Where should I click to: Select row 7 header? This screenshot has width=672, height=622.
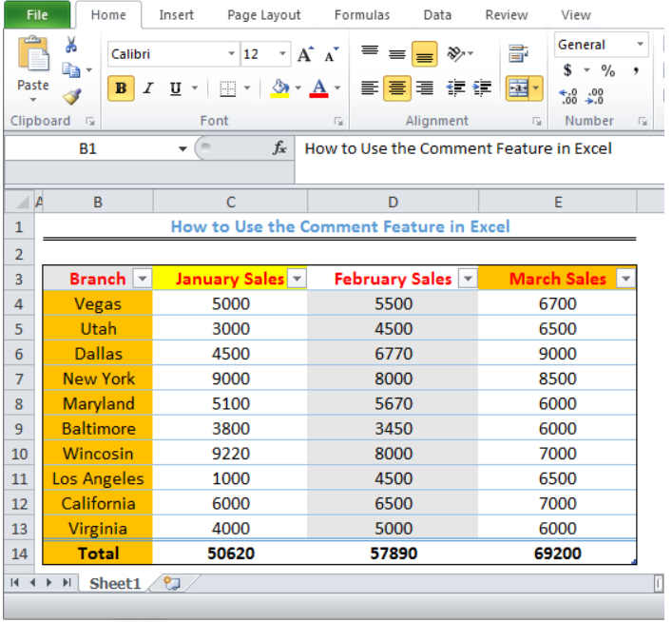click(x=19, y=379)
